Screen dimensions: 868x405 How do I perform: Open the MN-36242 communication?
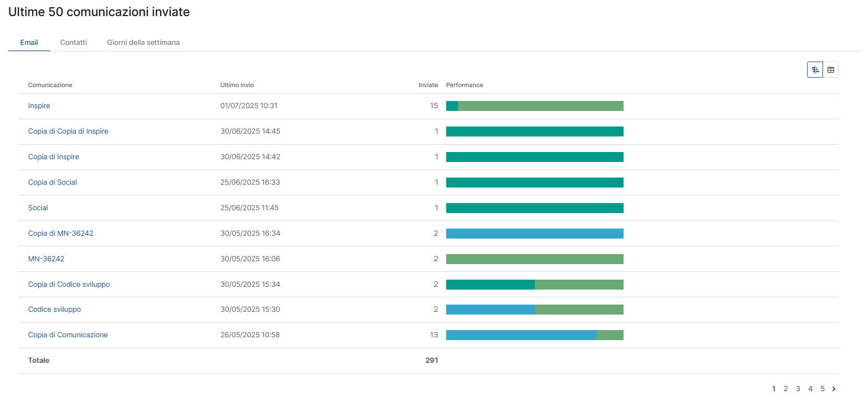(x=46, y=259)
